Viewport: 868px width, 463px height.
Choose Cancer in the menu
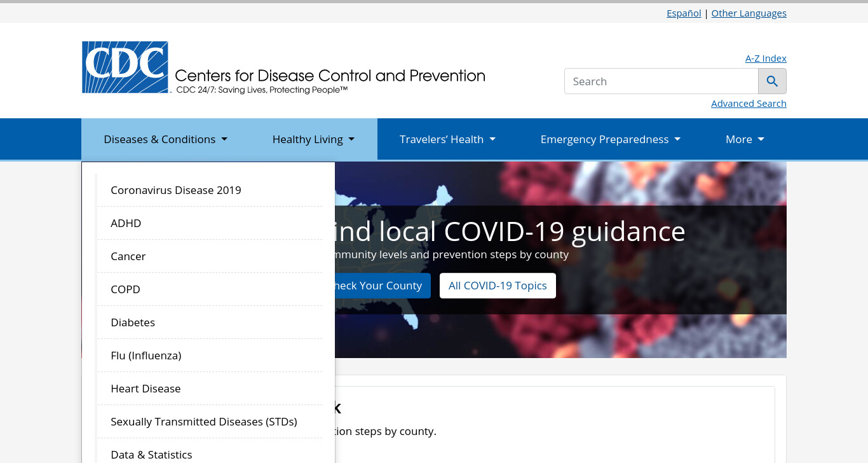pos(210,256)
